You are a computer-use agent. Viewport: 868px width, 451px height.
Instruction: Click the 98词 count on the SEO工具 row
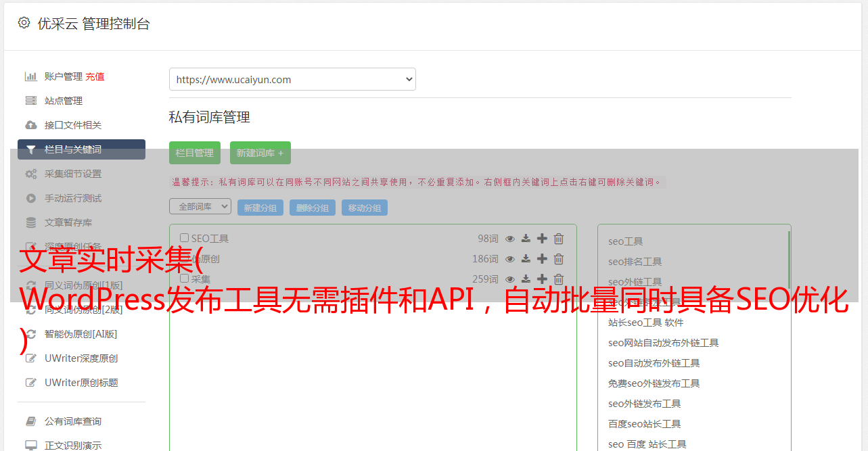pos(488,239)
